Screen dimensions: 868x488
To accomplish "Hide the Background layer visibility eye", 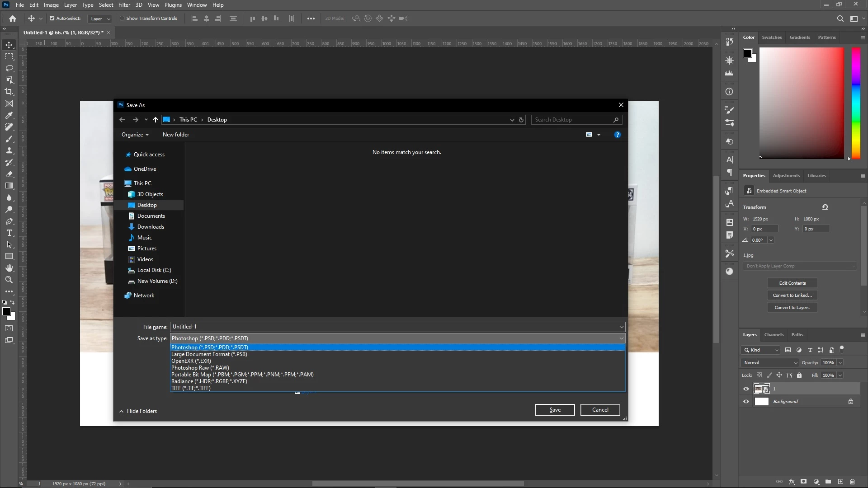I will coord(746,402).
